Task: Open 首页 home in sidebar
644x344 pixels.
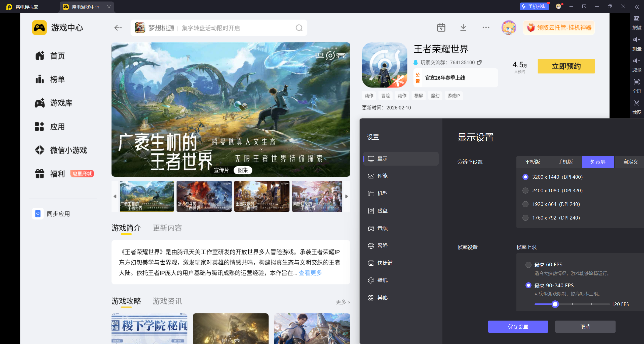Action: pyautogui.click(x=50, y=56)
